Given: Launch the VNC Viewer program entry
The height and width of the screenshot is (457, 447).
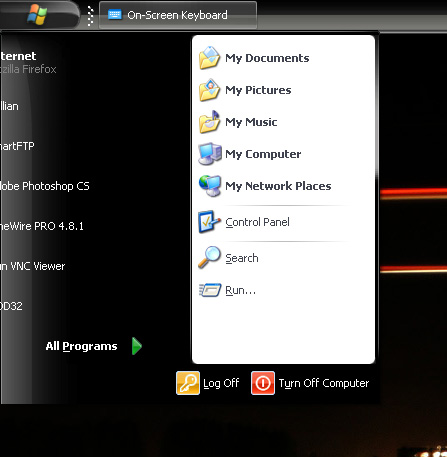Looking at the screenshot, I should 33,266.
